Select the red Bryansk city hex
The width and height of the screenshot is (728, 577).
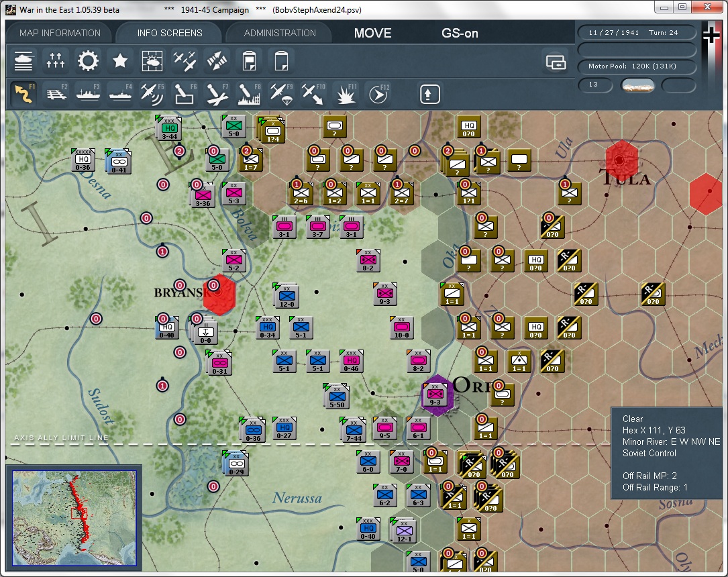[x=219, y=295]
